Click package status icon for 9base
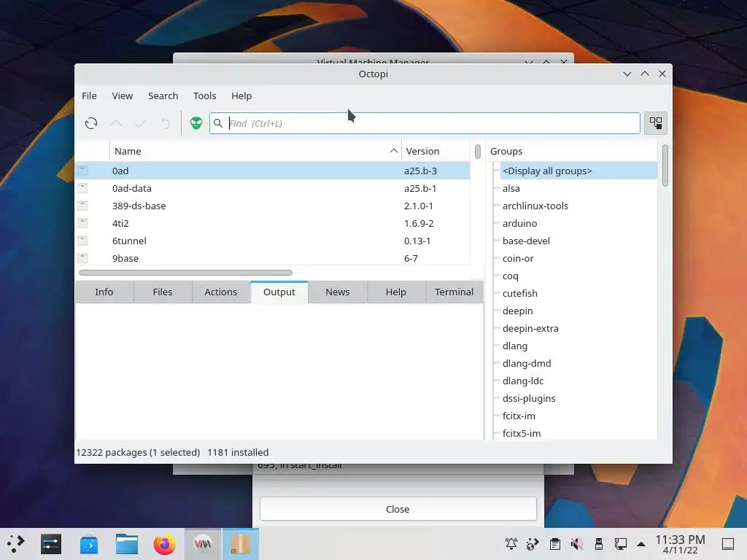 click(82, 258)
